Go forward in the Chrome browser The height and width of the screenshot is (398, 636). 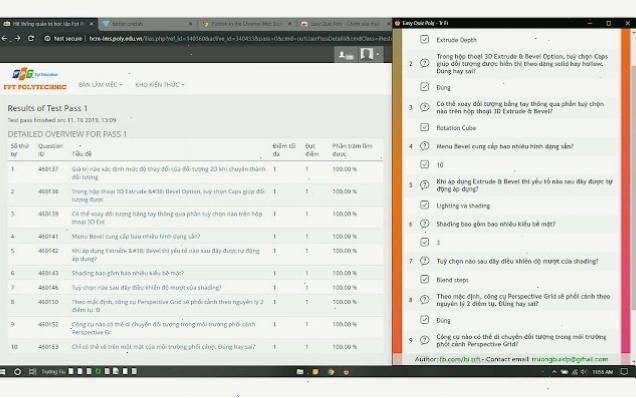pos(17,38)
